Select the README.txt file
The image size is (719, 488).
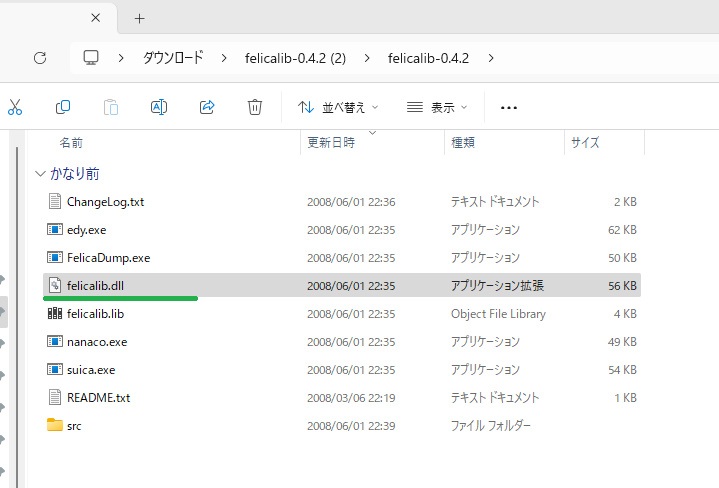[x=98, y=397]
